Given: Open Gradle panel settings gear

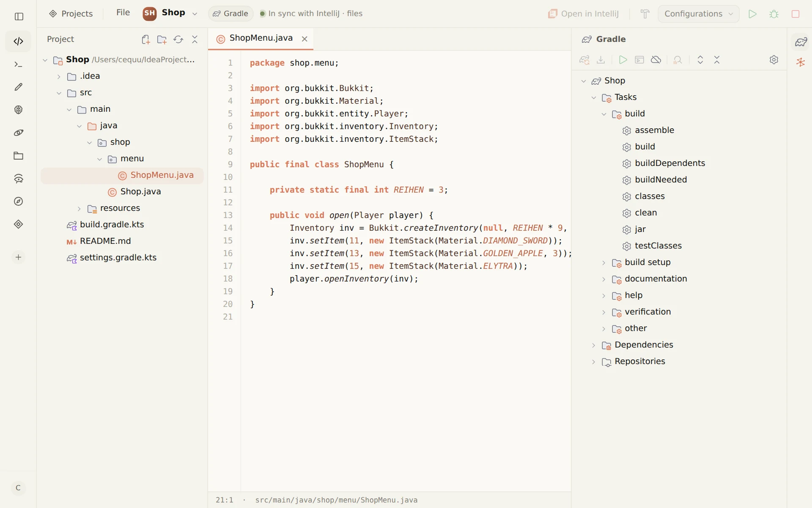Looking at the screenshot, I should [x=774, y=60].
